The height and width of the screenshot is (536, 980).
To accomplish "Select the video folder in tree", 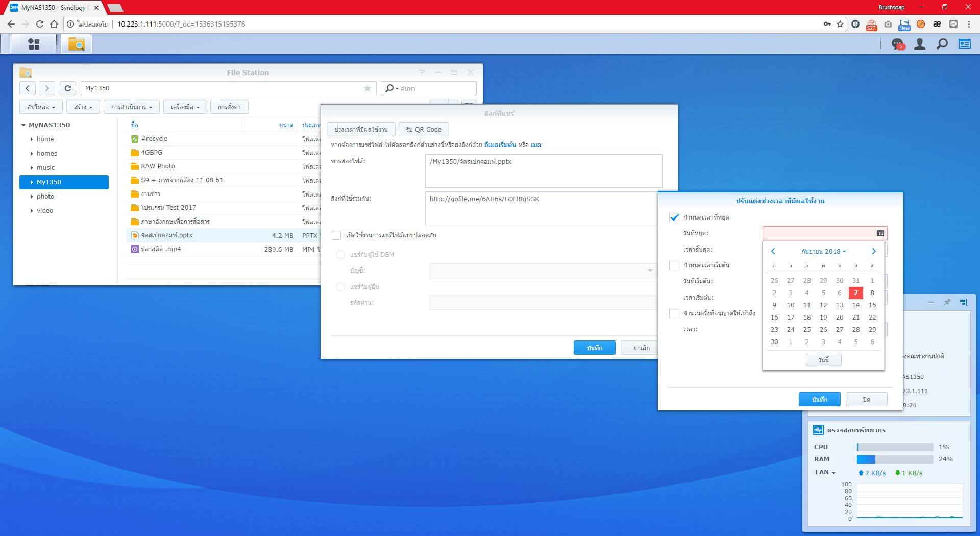I will tap(45, 211).
